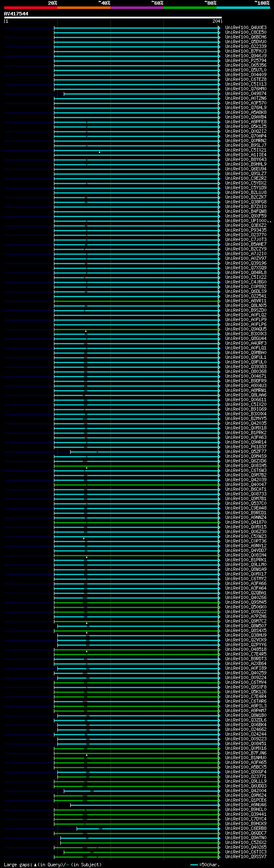Click the query end position 204

pos(216,21)
